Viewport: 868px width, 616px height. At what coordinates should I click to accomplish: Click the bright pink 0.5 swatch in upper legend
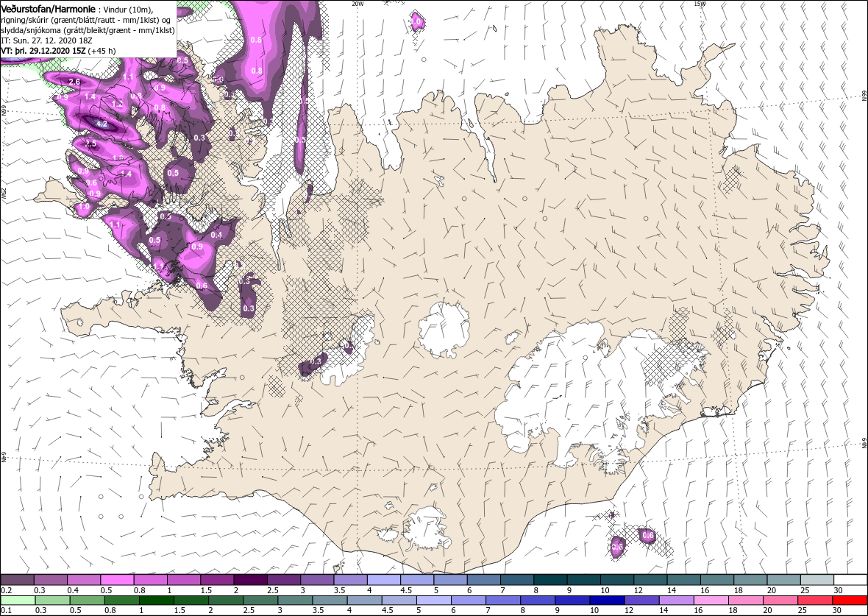(118, 580)
